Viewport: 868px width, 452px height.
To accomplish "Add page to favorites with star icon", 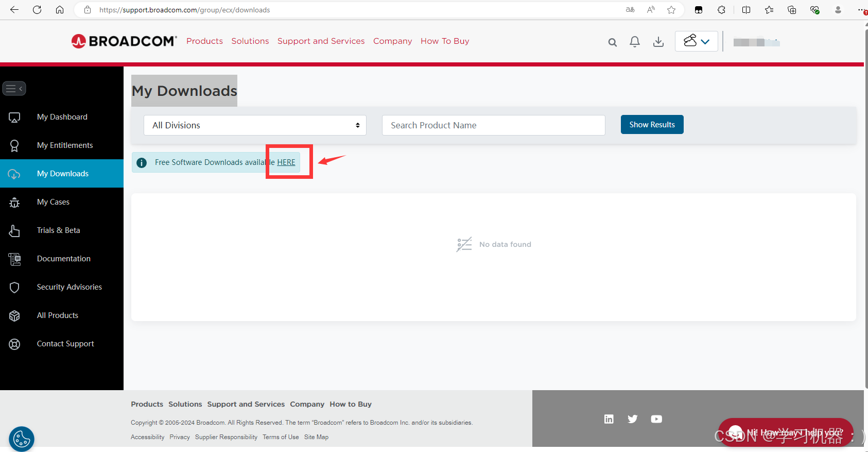I will [x=671, y=10].
